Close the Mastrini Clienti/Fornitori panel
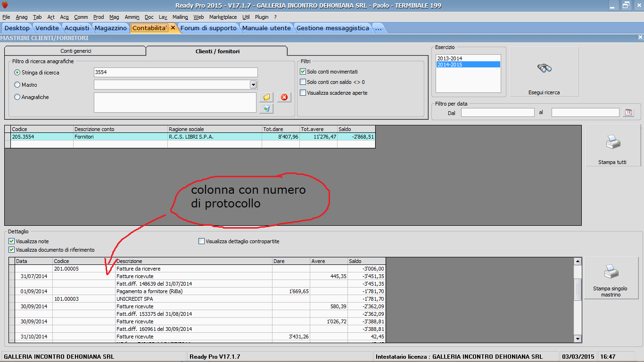 pyautogui.click(x=640, y=37)
